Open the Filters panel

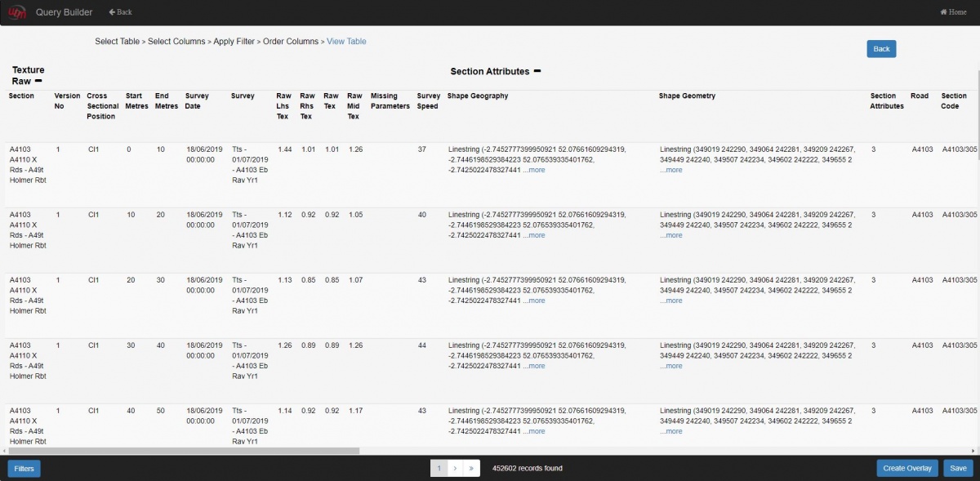pos(24,468)
